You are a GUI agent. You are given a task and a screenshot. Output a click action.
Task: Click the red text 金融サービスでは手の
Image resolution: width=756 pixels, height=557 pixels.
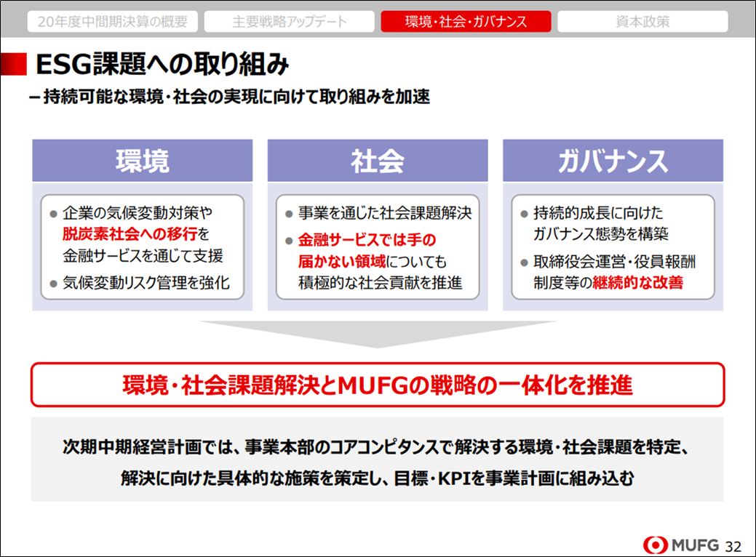point(367,240)
